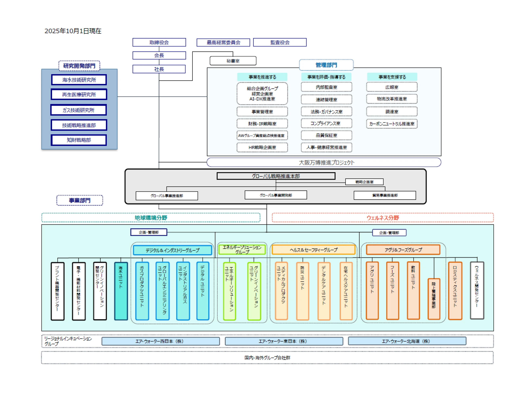Screen dimensions: 532x394
Task: Select the 海水ユニット vertical box
Action: (121, 291)
